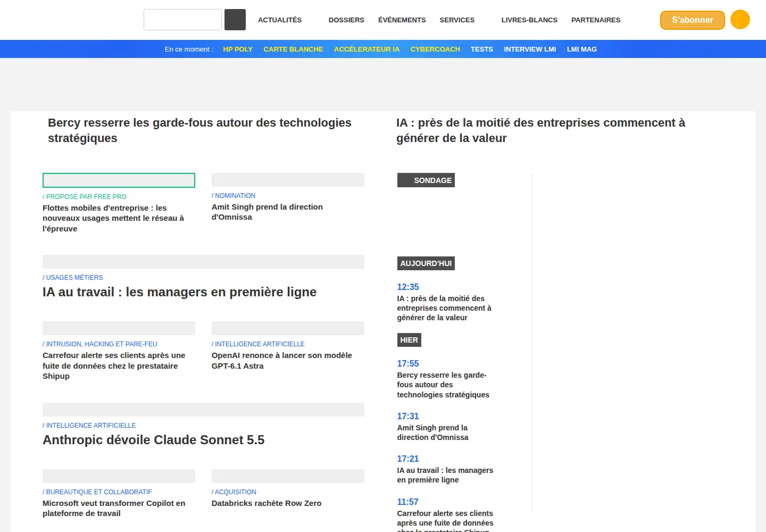The width and height of the screenshot is (766, 532).
Task: Click the S'abonner button
Action: [693, 20]
